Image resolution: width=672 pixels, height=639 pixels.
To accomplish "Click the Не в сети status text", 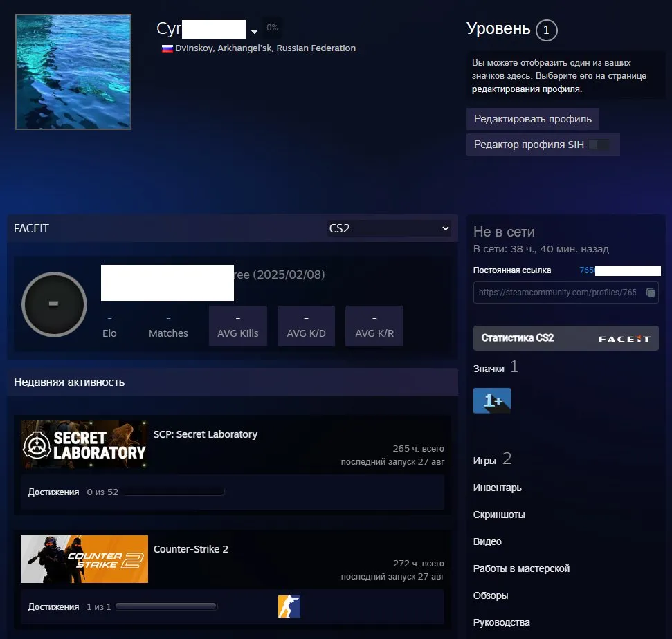I will pos(504,232).
